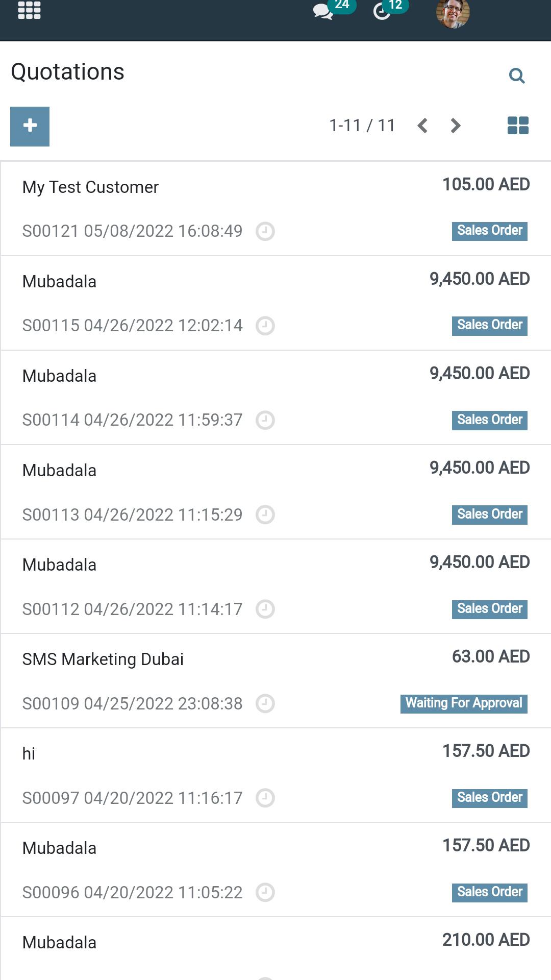
Task: Go to the previous page of records
Action: tap(422, 126)
